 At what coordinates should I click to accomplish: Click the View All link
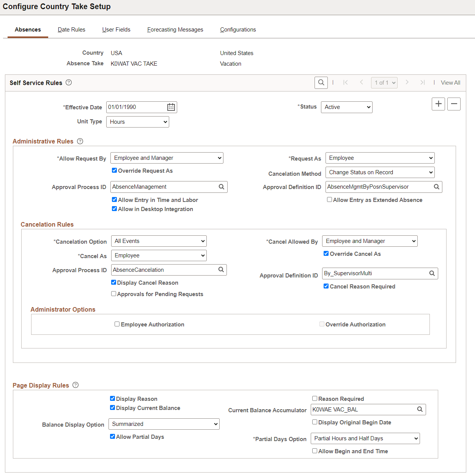450,82
